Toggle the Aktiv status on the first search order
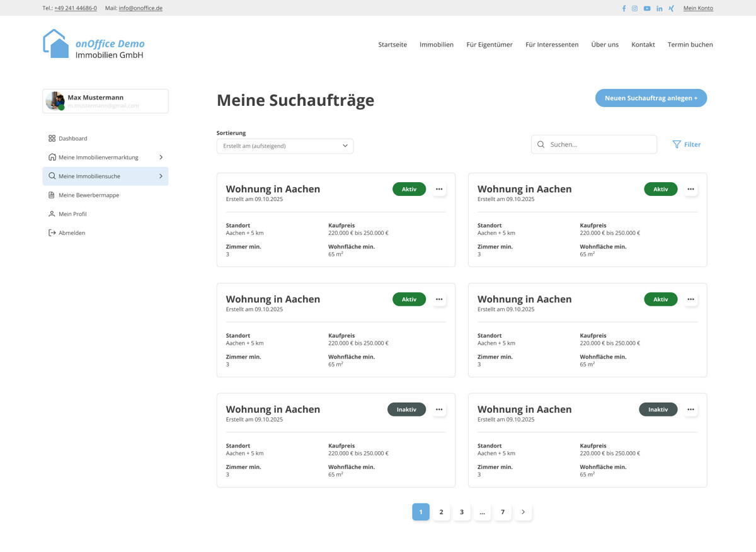756x552 pixels. (409, 188)
